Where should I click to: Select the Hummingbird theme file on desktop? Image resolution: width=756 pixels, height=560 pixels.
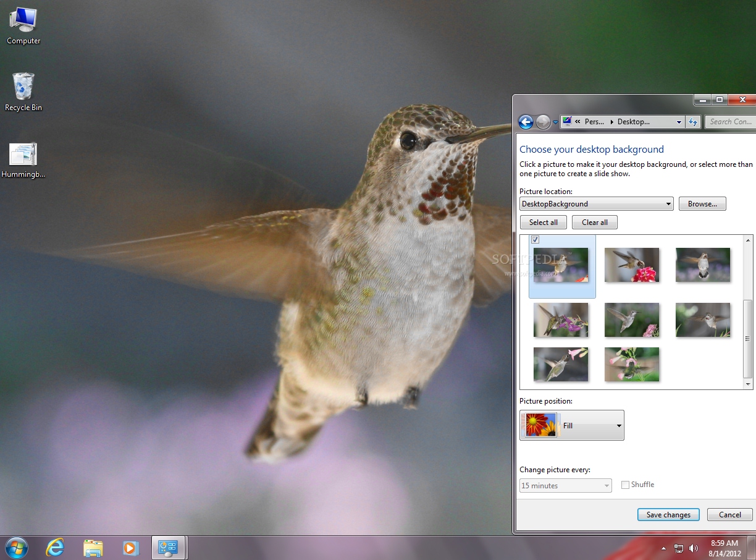point(23,160)
